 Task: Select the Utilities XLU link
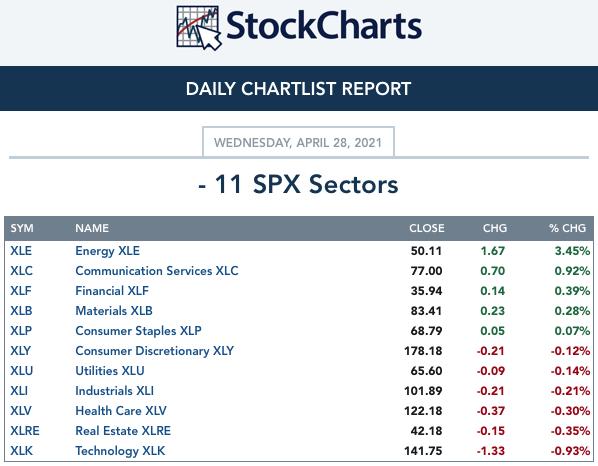coord(110,371)
